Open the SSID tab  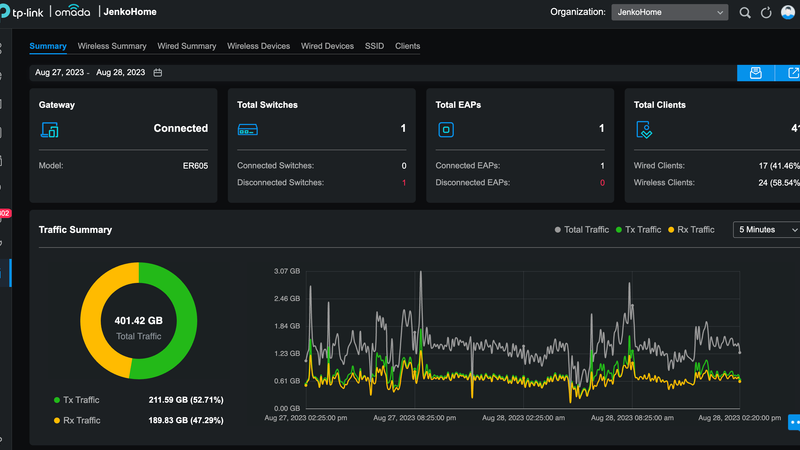pyautogui.click(x=374, y=46)
